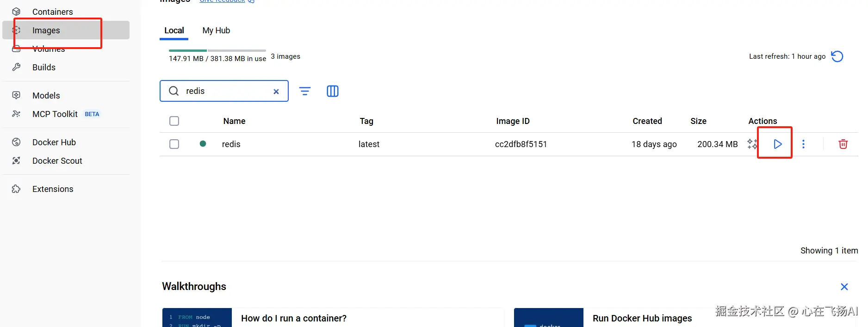Screen dimensions: 868x327
Task: Click the disk usage bar
Action: pyautogui.click(x=217, y=50)
